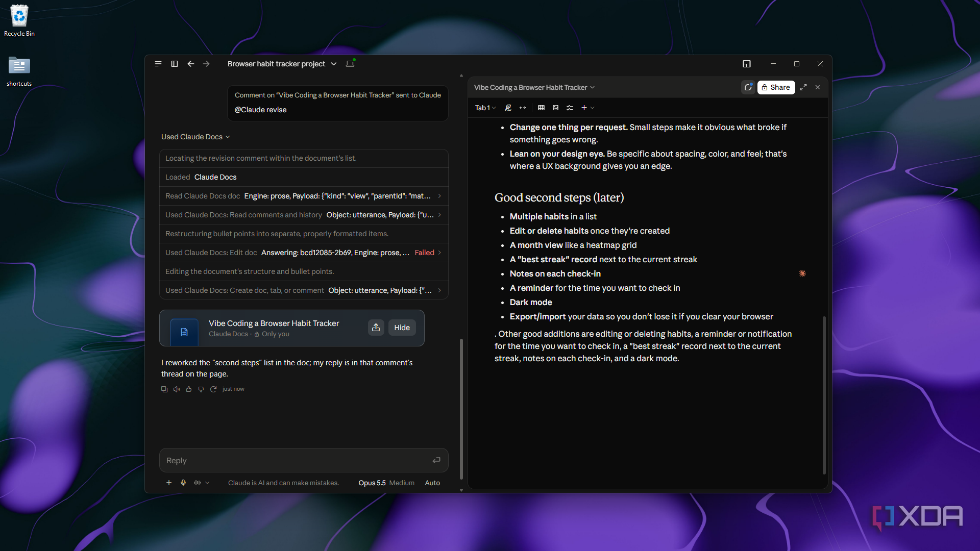
Task: Send the reply with the enter arrow icon
Action: click(436, 460)
